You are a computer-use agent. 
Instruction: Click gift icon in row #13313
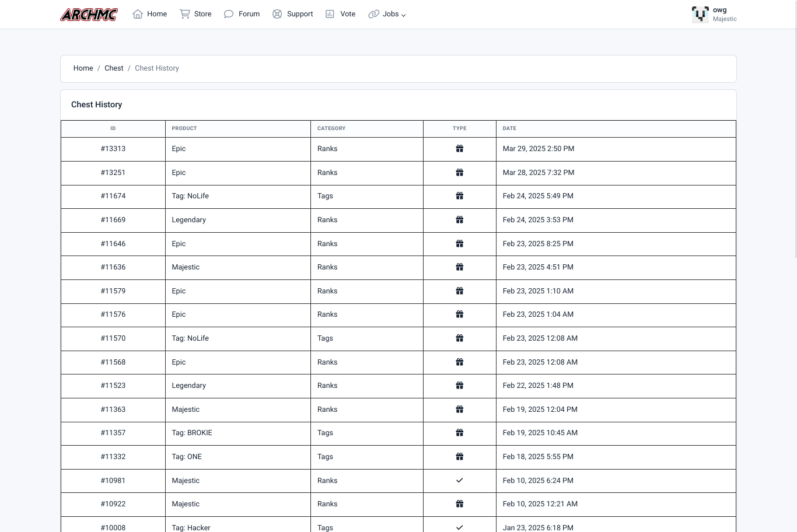point(460,149)
